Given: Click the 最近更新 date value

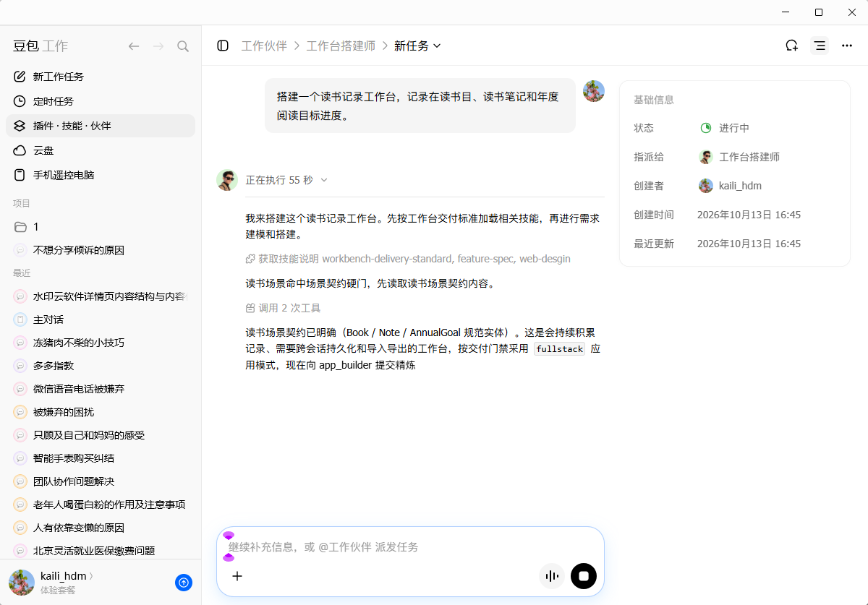Looking at the screenshot, I should [x=749, y=244].
